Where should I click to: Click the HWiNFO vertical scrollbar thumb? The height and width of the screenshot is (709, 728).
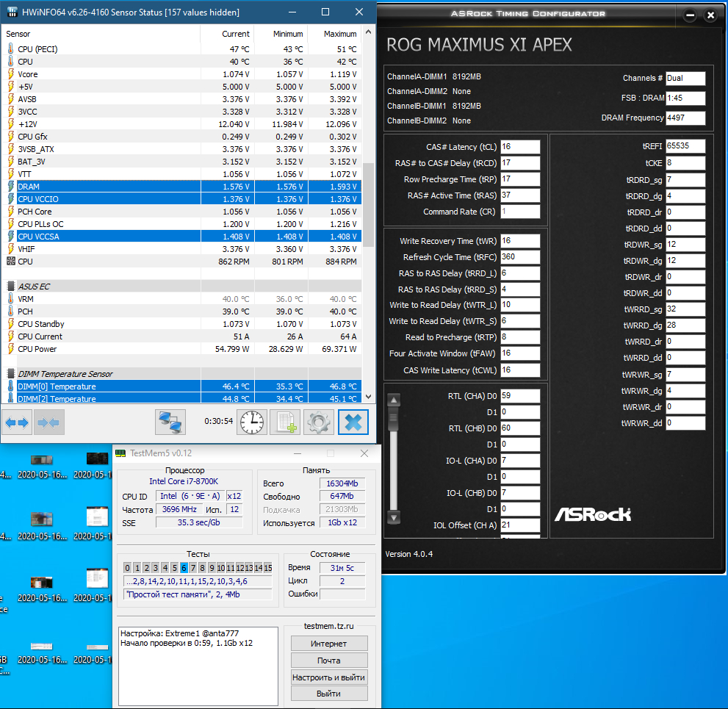[369, 205]
